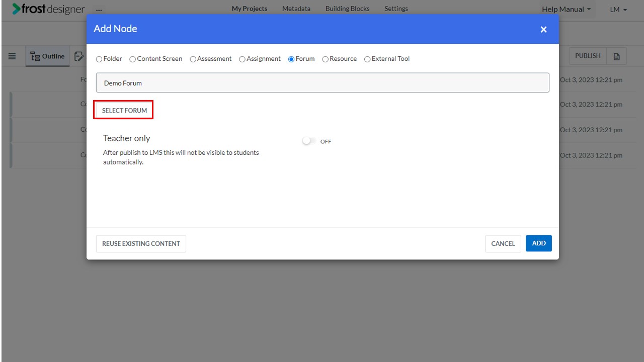The height and width of the screenshot is (362, 644).
Task: Close the Add Node dialog
Action: pos(543,30)
